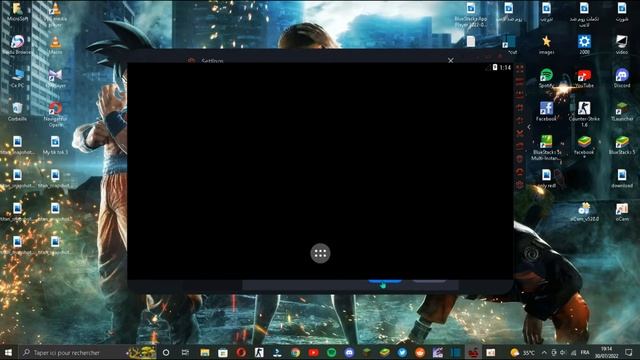Open the YouTube desktop shortcut
Image resolution: width=640 pixels, height=360 pixels.
click(x=584, y=78)
